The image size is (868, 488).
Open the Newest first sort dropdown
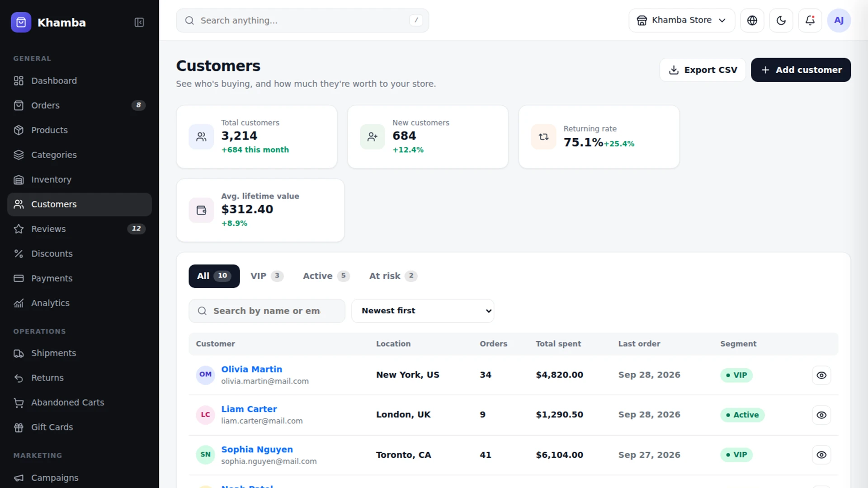point(422,311)
